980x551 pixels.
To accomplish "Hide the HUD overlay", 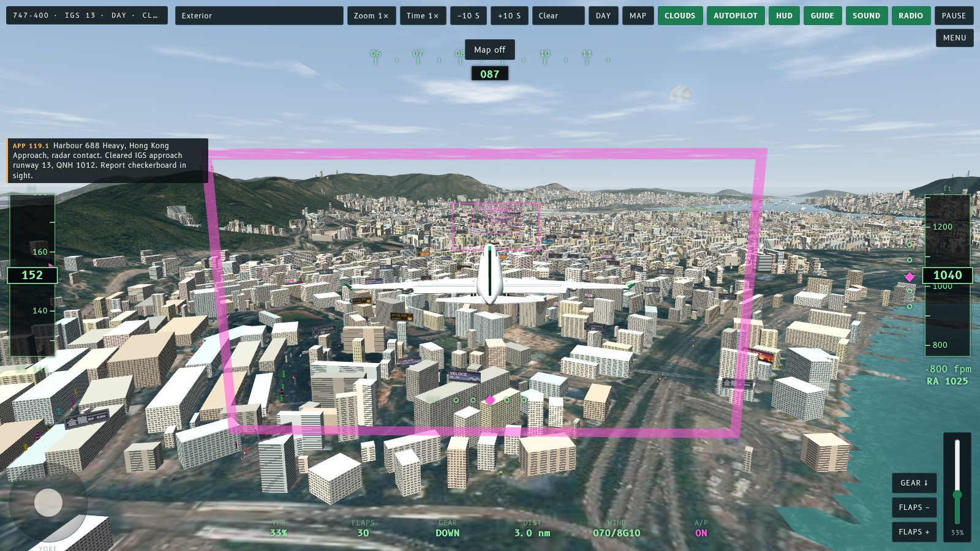I will (x=784, y=15).
